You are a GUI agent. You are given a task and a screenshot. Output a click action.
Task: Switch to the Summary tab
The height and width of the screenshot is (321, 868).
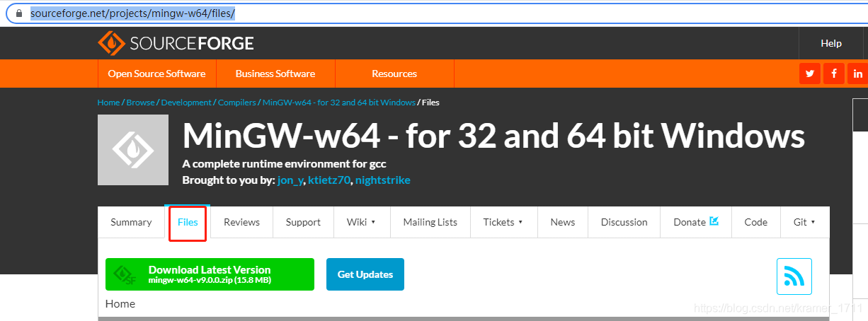[x=131, y=222]
